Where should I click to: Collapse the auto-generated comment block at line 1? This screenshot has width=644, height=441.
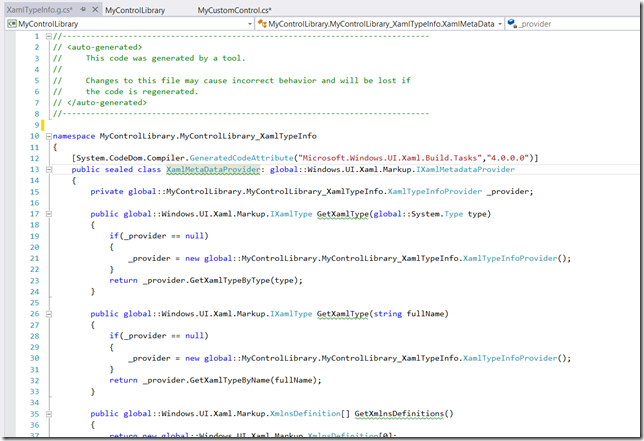(x=48, y=36)
